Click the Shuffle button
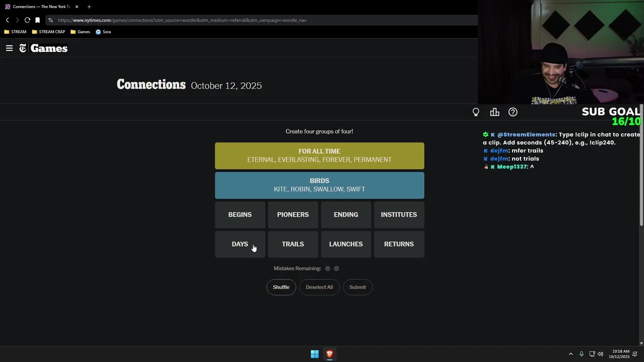The width and height of the screenshot is (644, 362). 281,287
